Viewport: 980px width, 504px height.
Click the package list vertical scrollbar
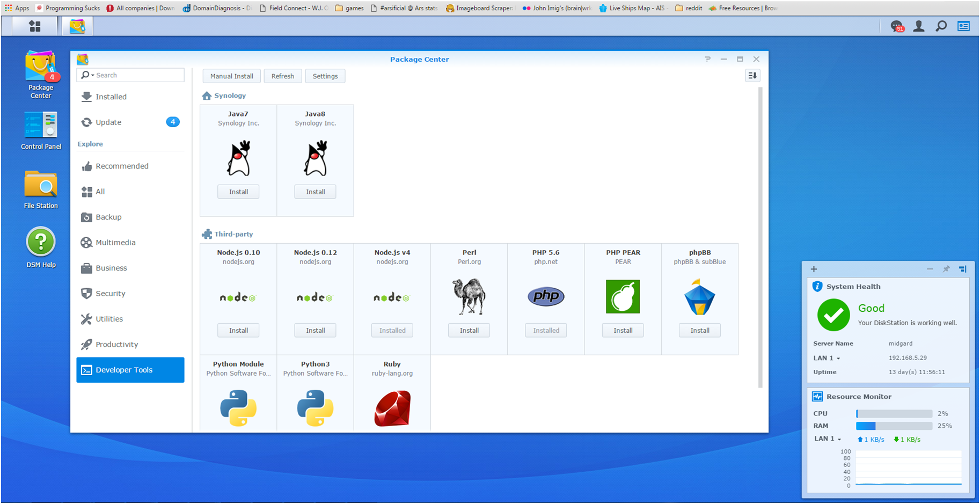(x=760, y=236)
